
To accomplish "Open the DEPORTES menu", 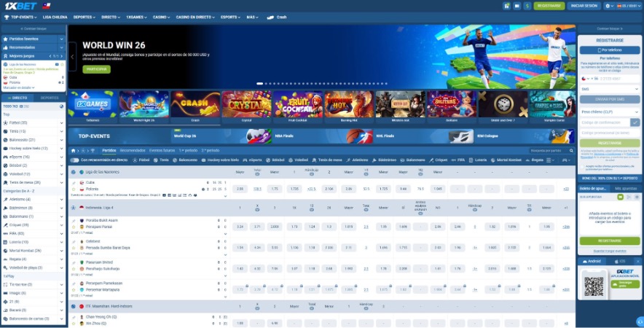I will (85, 17).
